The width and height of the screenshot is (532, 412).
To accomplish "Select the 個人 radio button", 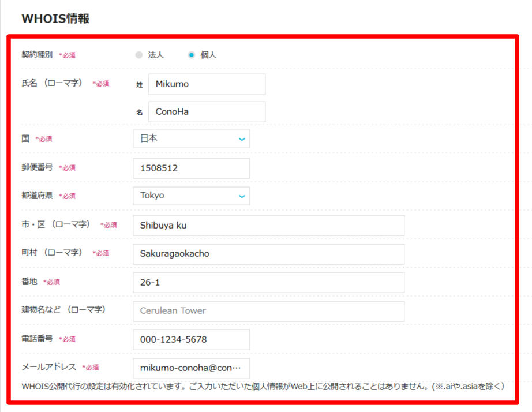I will [x=192, y=55].
